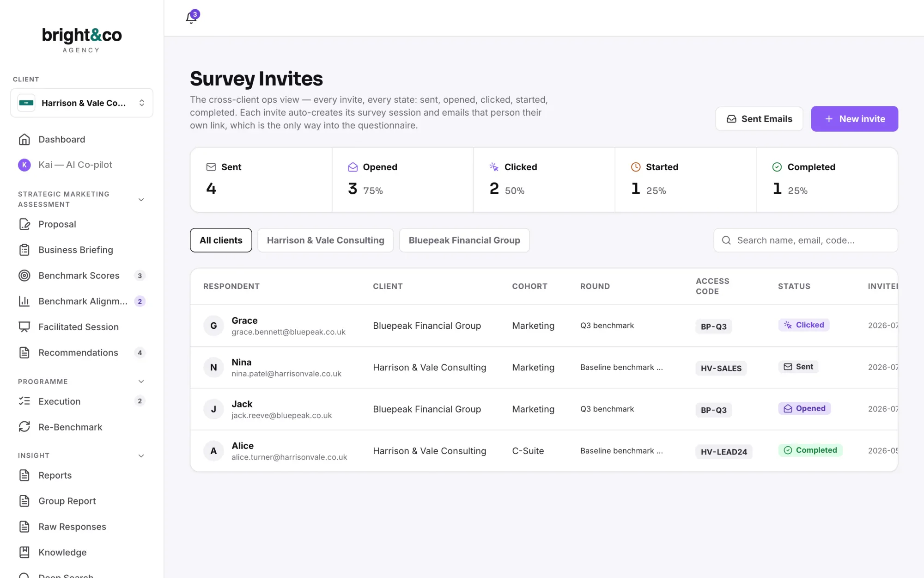Collapse the Insight section
This screenshot has width=924, height=578.
coord(141,456)
